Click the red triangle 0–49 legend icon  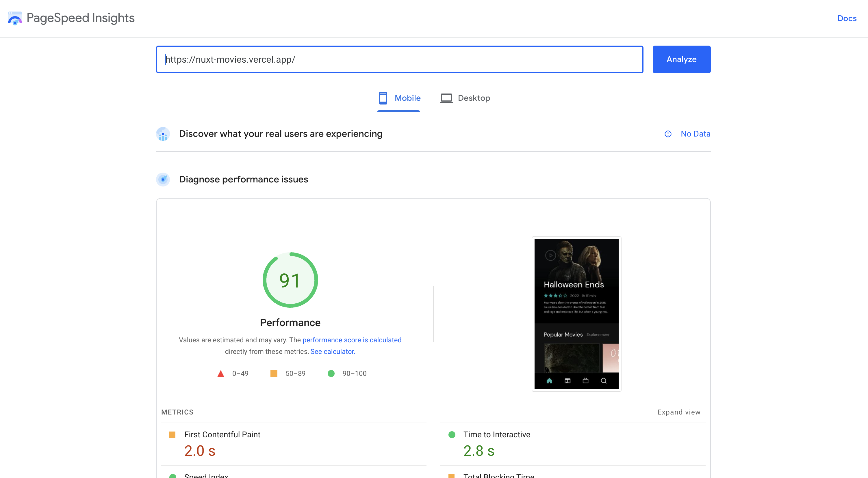pos(221,374)
